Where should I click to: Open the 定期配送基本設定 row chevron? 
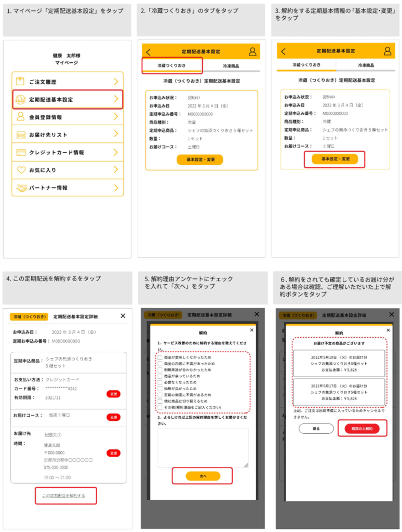click(116, 99)
